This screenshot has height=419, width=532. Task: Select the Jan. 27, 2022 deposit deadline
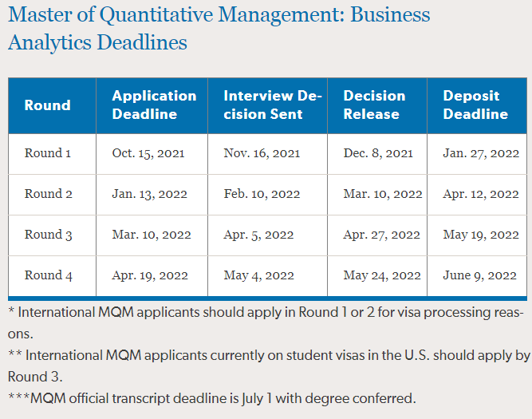click(x=481, y=153)
